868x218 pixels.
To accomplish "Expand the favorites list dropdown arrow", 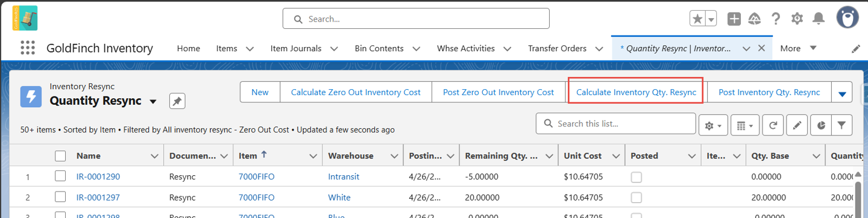I will [x=711, y=19].
